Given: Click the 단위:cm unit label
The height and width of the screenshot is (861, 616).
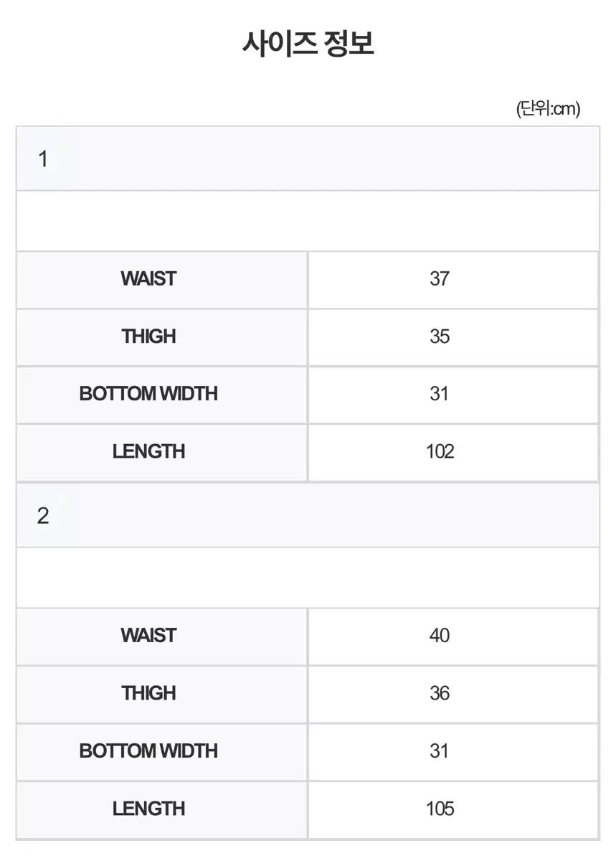Looking at the screenshot, I should coord(548,108).
